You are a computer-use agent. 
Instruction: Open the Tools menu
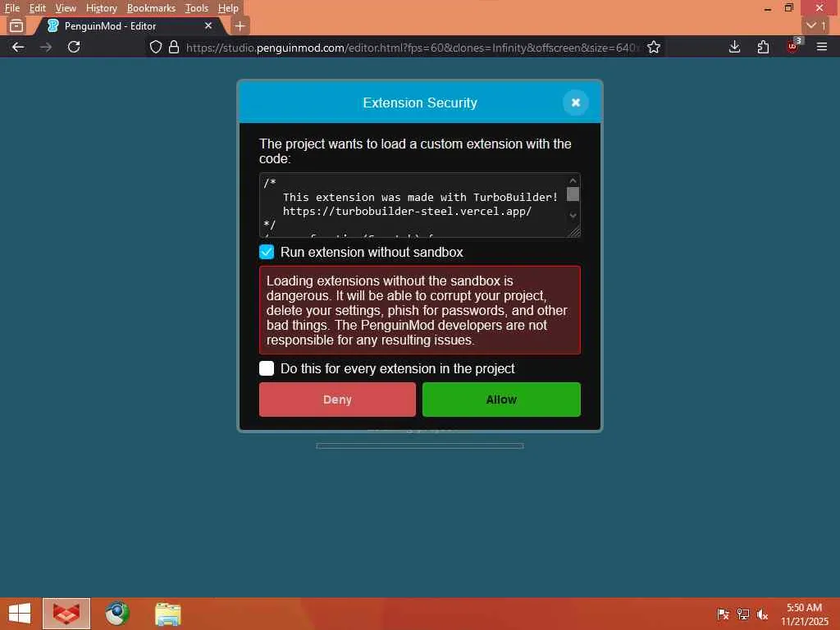(197, 8)
